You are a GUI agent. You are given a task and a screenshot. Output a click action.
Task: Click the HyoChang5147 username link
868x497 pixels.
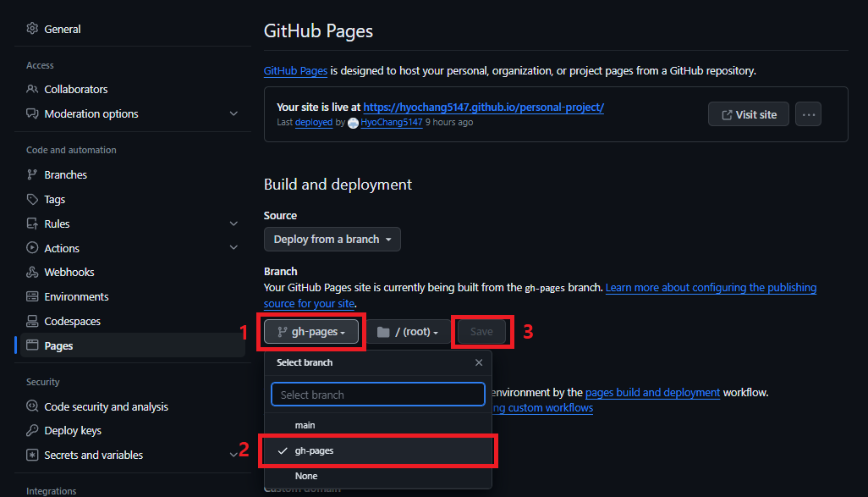392,122
